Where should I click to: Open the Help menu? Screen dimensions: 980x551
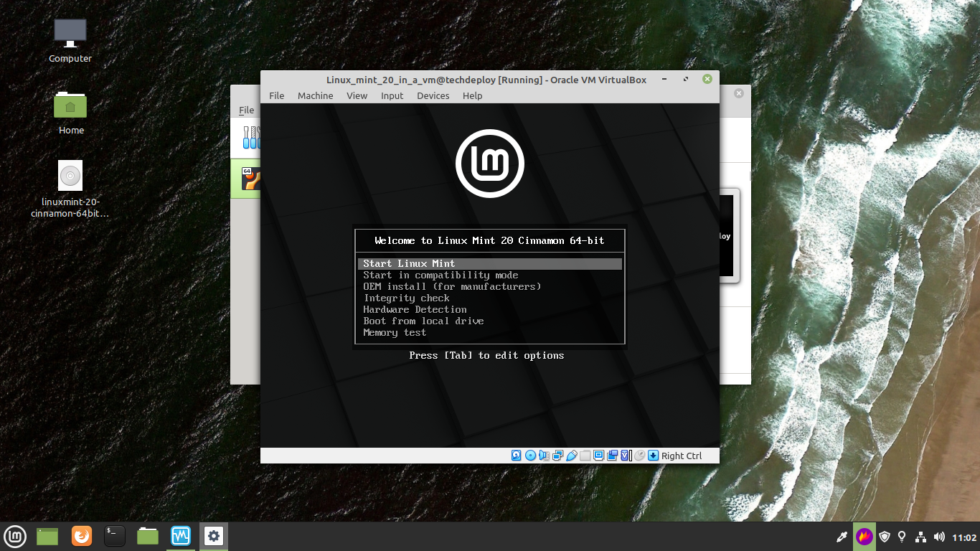pos(472,95)
